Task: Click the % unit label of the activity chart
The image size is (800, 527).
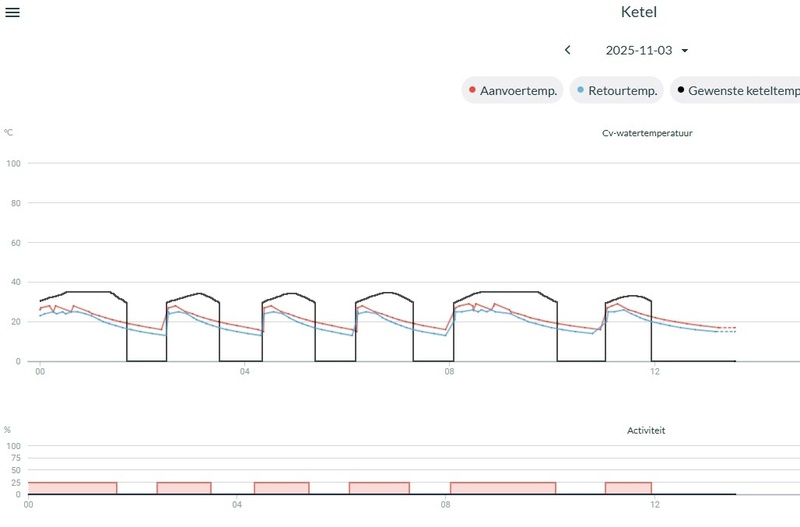Action: point(7,430)
